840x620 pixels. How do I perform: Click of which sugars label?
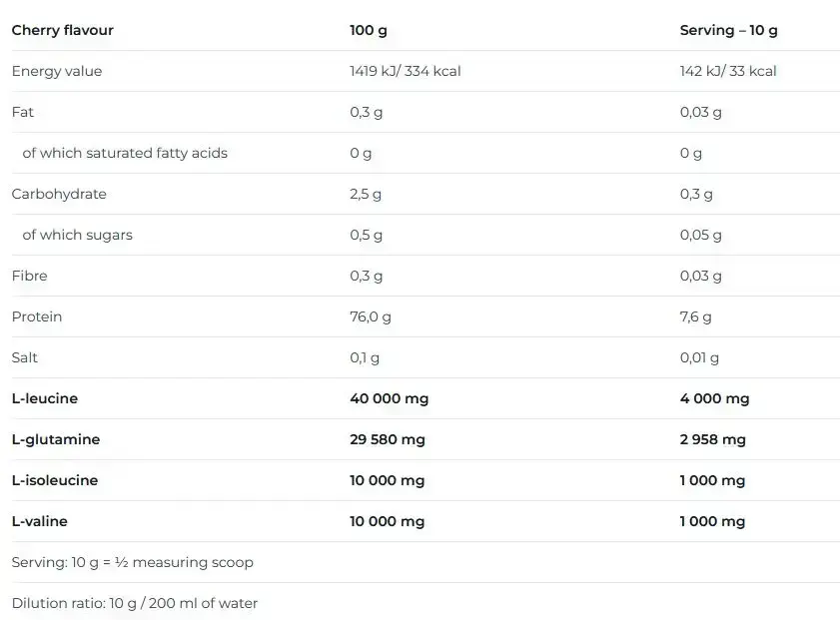pyautogui.click(x=77, y=235)
